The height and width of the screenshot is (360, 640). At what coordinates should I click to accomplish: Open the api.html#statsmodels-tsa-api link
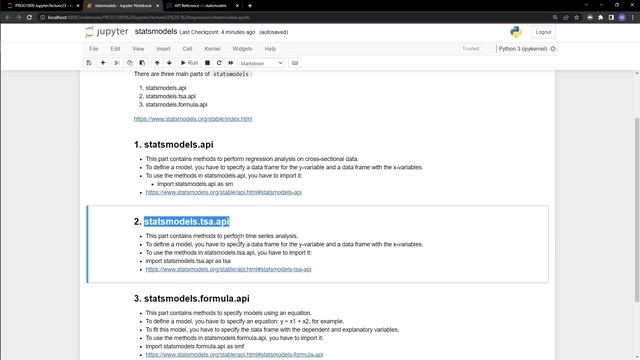click(x=229, y=269)
